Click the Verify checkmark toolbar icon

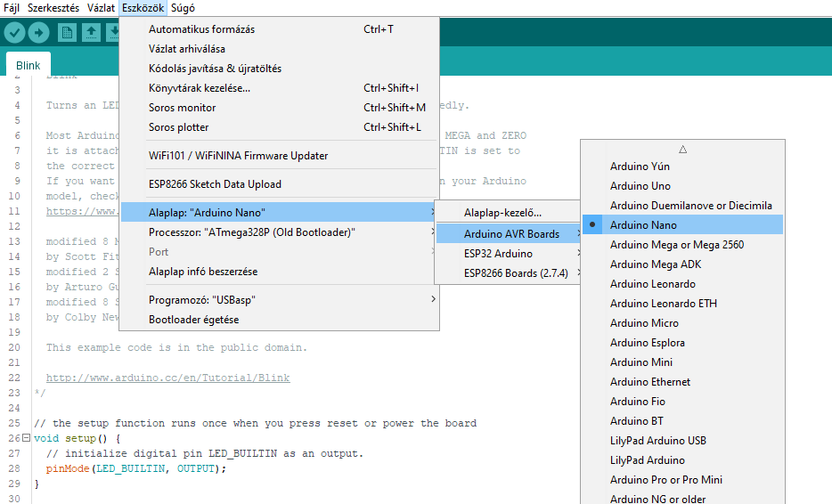(15, 33)
